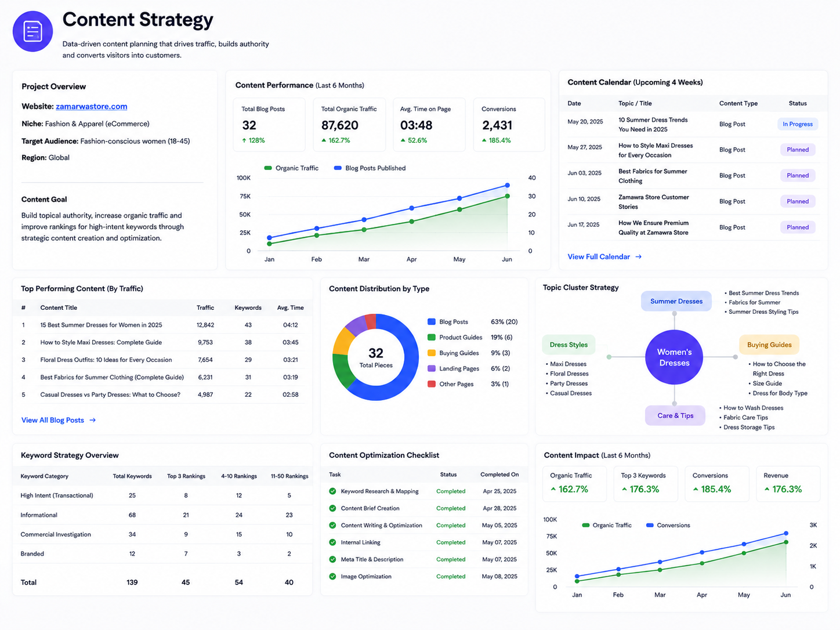840x630 pixels.
Task: Select the Care & Tips cluster tag
Action: point(675,415)
